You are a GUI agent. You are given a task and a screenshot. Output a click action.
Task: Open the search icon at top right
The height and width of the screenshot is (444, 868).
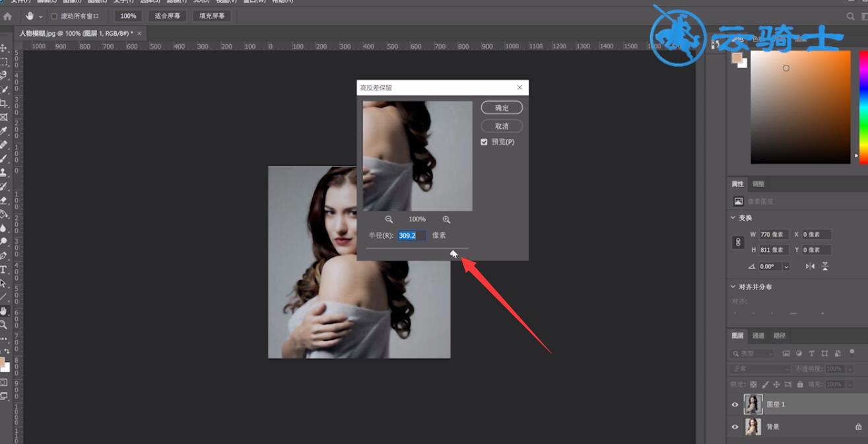[x=851, y=17]
